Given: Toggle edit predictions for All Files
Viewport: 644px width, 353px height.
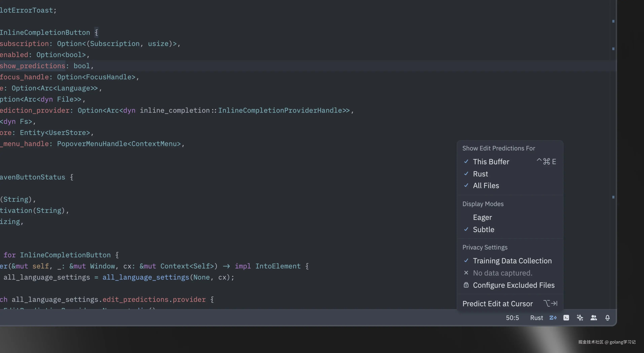Looking at the screenshot, I should [486, 186].
